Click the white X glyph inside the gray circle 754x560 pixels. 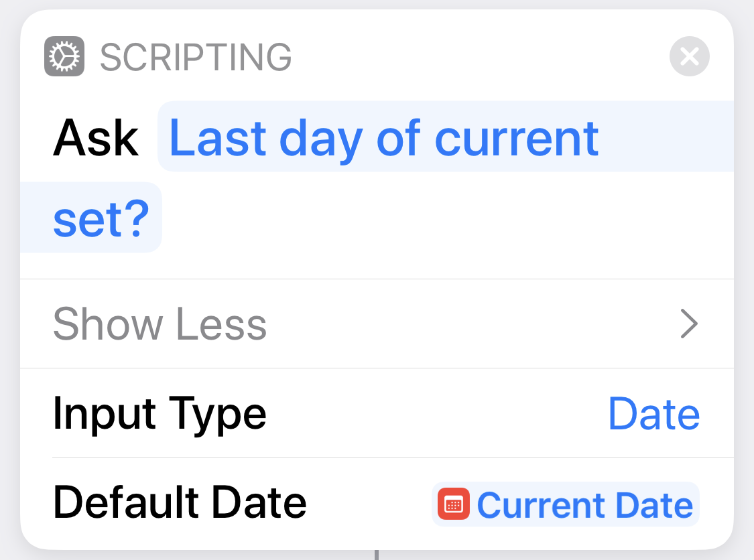click(689, 56)
